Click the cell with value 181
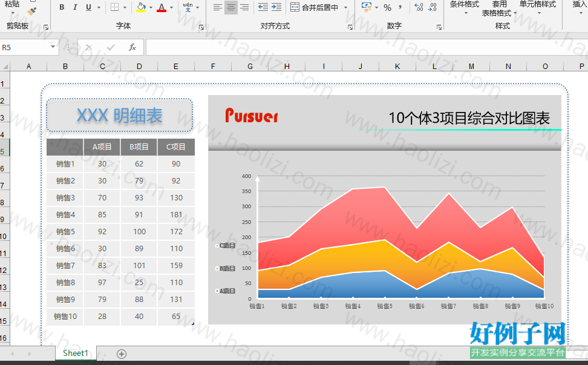588x365 pixels. 176,214
